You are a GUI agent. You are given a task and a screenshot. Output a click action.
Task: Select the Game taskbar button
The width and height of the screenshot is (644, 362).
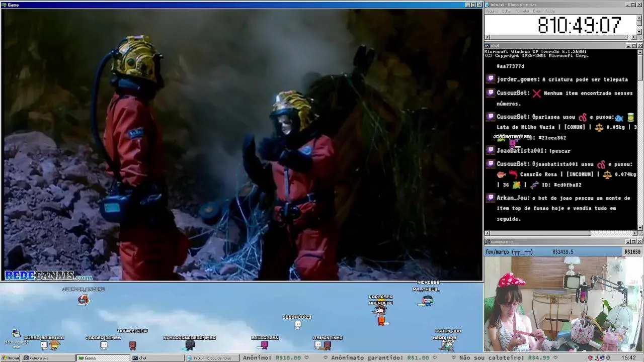click(103, 358)
